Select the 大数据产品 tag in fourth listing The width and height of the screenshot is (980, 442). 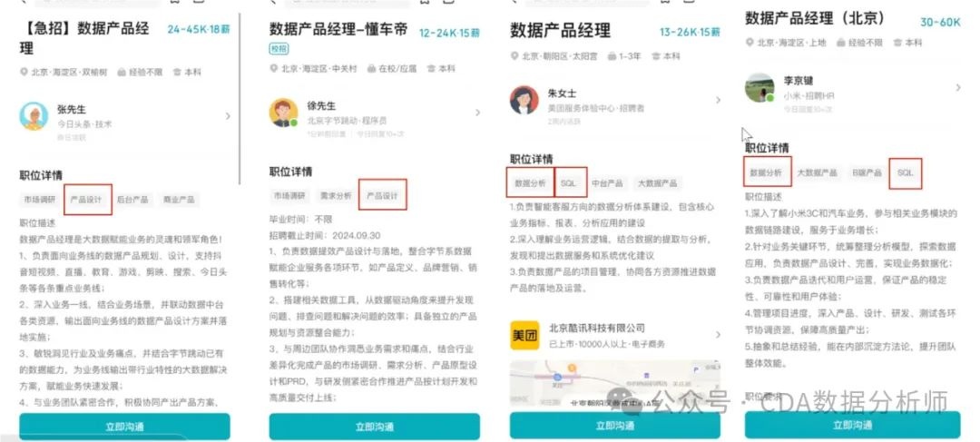pos(817,172)
